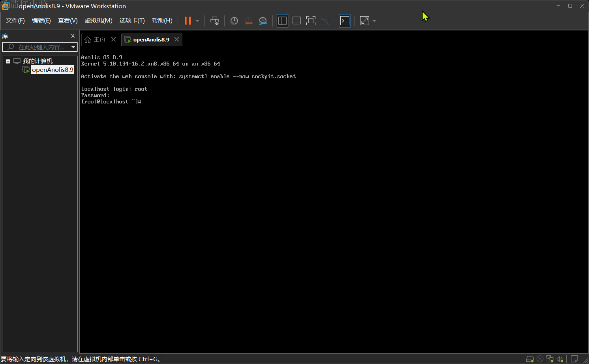This screenshot has height=364, width=589.
Task: Open the library search filter dropdown
Action: [73, 47]
